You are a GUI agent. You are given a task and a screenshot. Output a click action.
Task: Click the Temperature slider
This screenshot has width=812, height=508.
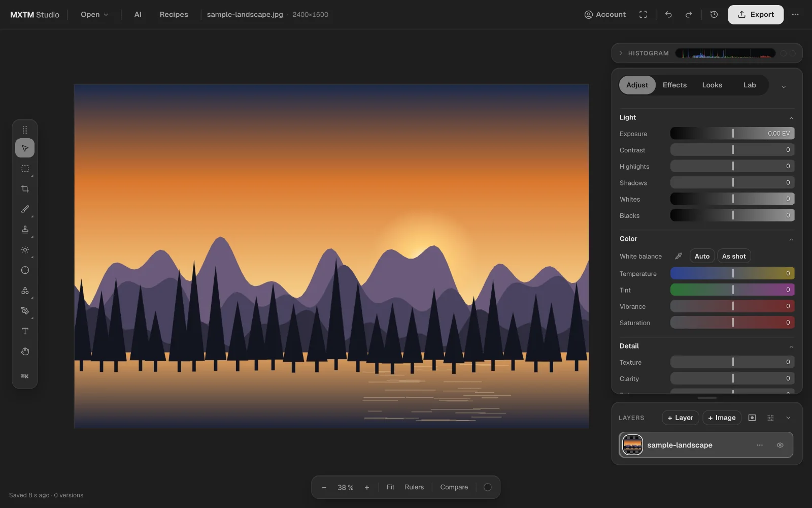(732, 273)
